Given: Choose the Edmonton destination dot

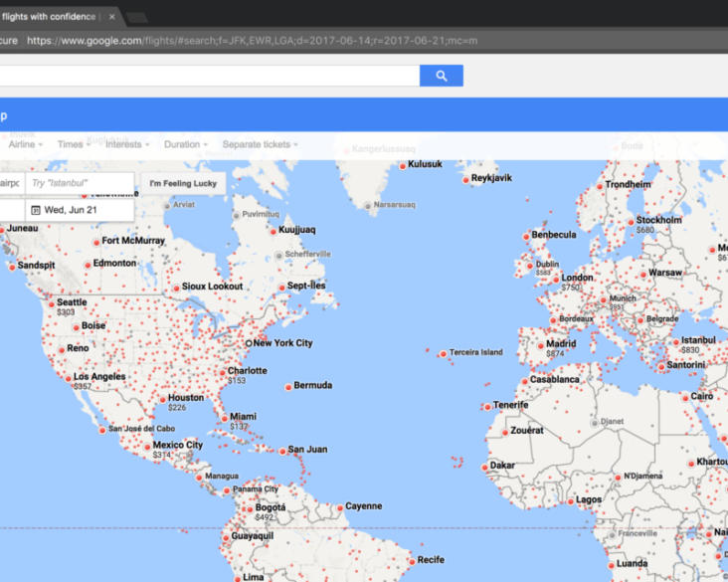Looking at the screenshot, I should [x=88, y=265].
